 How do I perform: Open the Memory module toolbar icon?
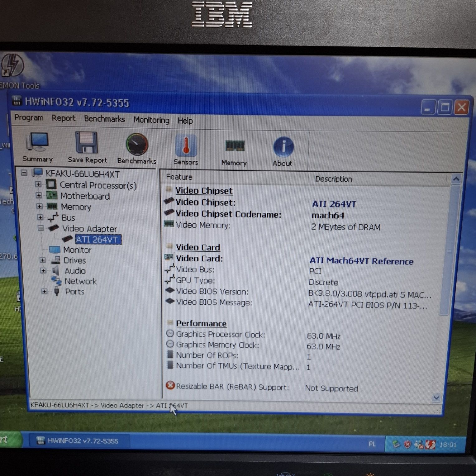tap(234, 146)
